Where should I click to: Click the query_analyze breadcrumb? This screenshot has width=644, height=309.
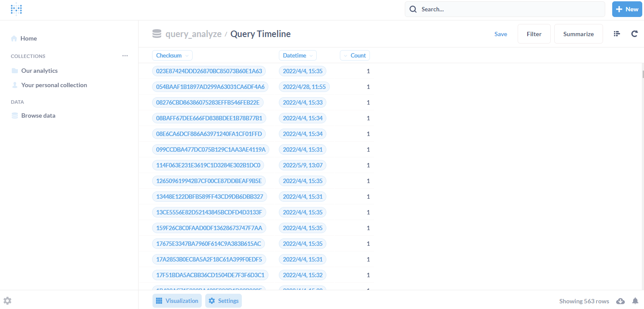click(x=193, y=34)
